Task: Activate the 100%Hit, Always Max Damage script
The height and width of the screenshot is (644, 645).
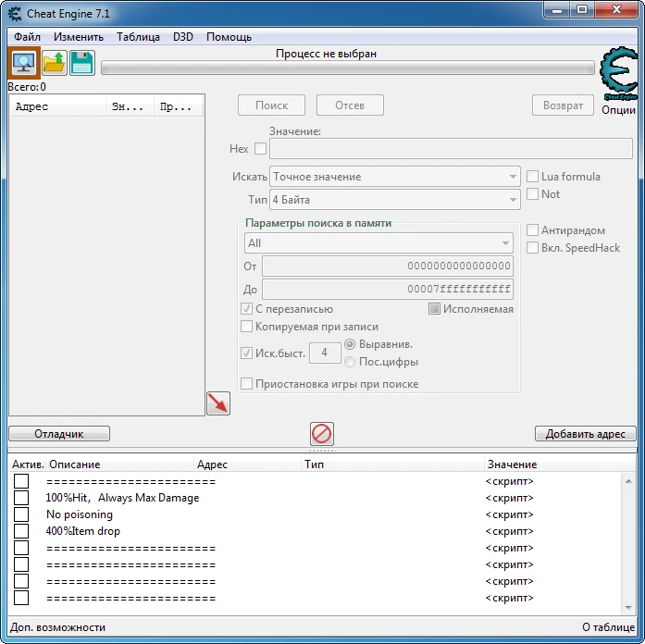Action: tap(21, 498)
